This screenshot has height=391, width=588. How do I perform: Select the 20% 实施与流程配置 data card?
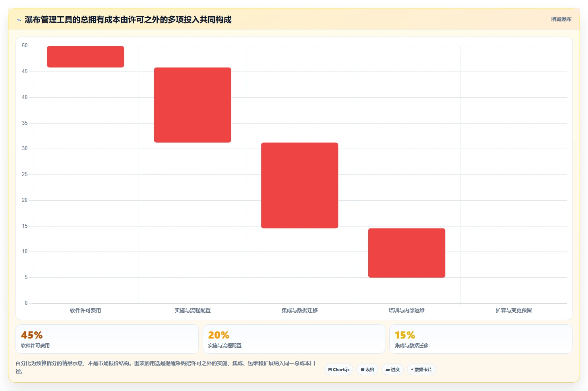(294, 339)
